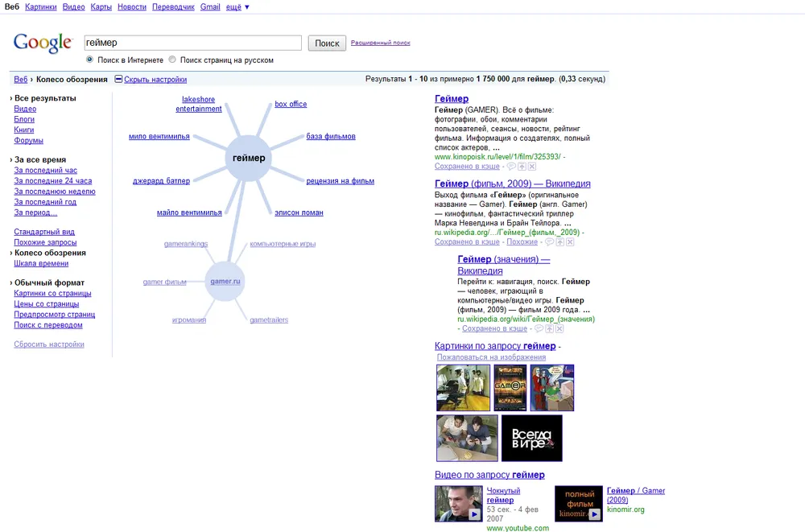Switch to Шкала времени view
Viewport: 805px width, 532px height.
41,263
